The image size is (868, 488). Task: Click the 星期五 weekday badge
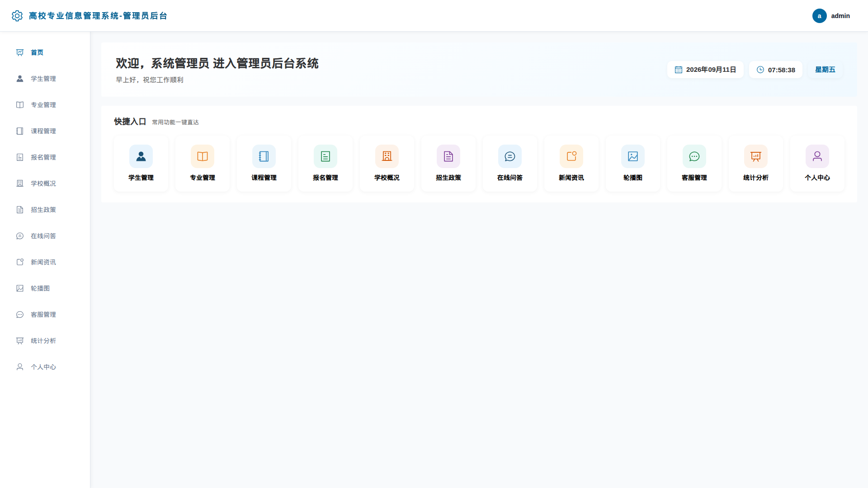coord(825,70)
